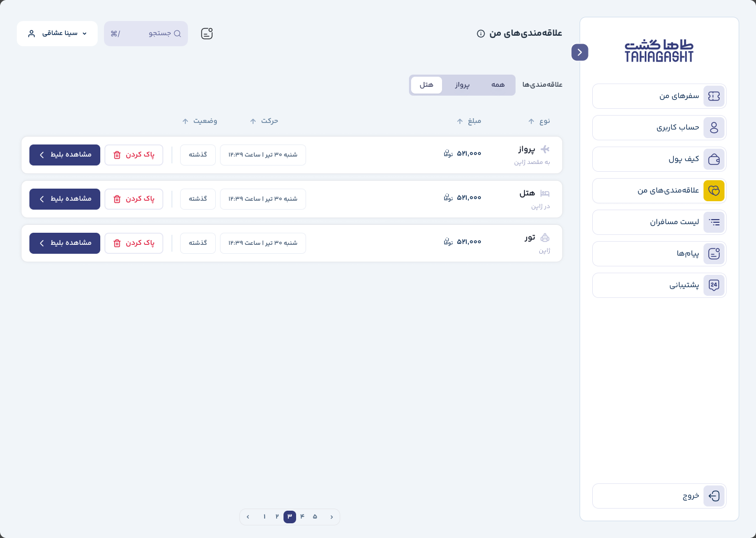Click the departure date in the تور row

(x=263, y=243)
